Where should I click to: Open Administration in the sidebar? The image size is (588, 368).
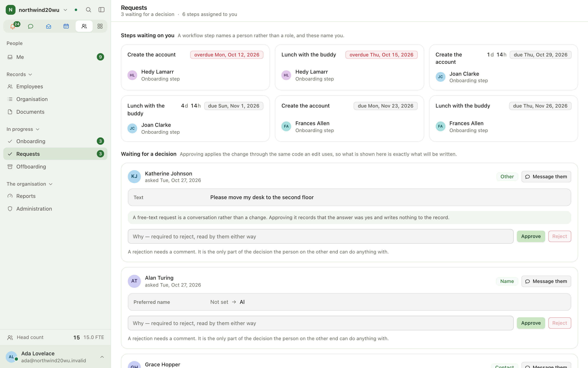[55, 209]
